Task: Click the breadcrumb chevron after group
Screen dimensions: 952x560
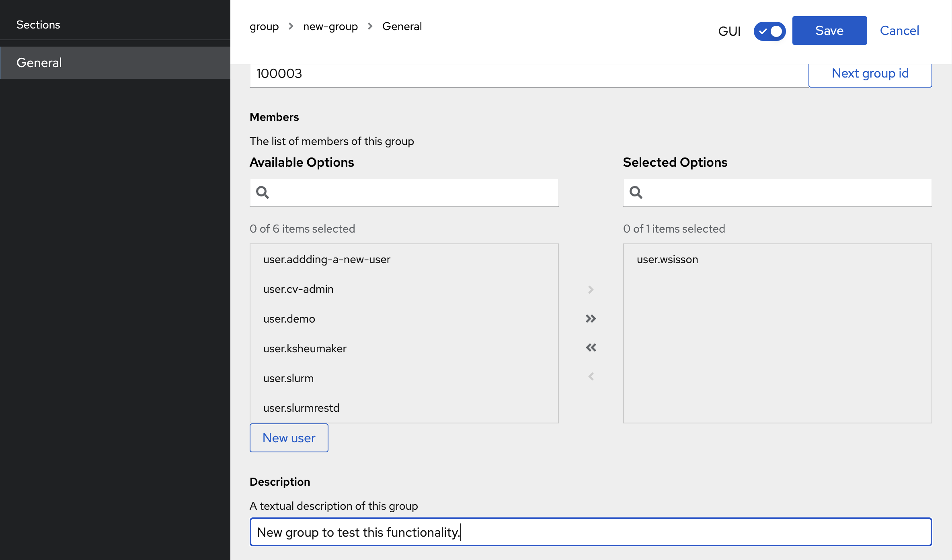Action: click(291, 27)
